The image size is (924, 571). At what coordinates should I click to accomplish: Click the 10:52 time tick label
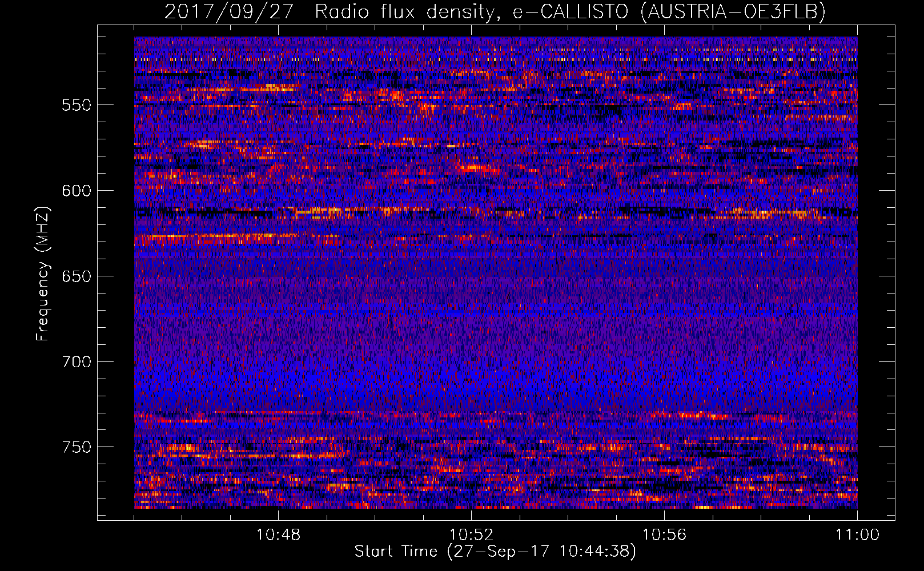471,535
